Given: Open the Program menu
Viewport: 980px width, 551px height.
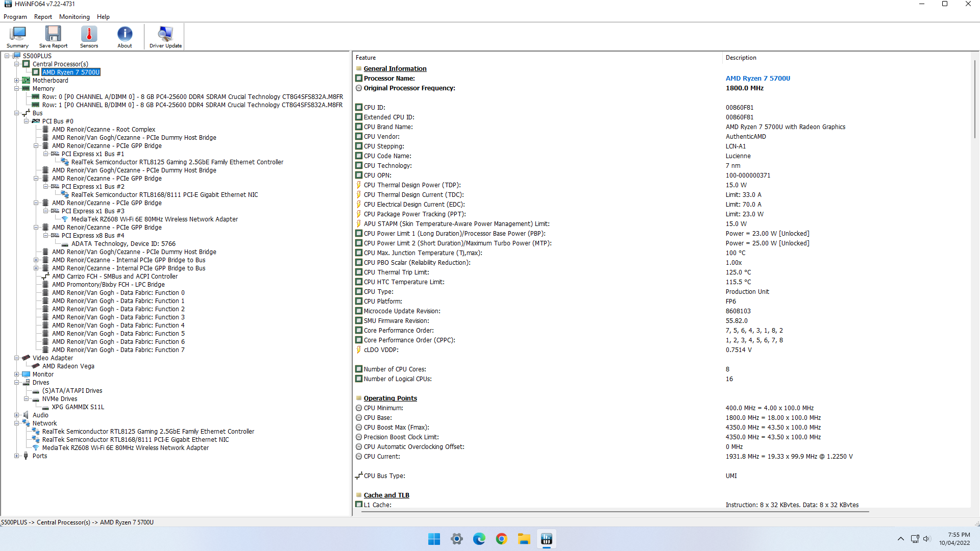Looking at the screenshot, I should coord(15,17).
